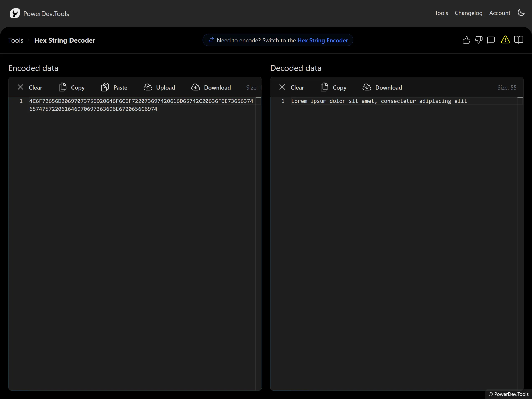The height and width of the screenshot is (399, 532).
Task: Download the encoded data
Action: tap(211, 87)
